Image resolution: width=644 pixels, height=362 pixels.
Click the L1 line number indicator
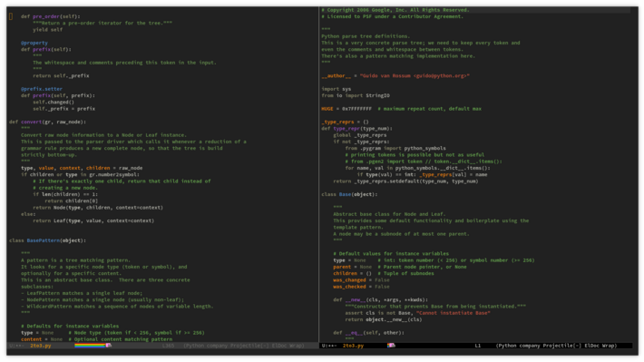(478, 346)
